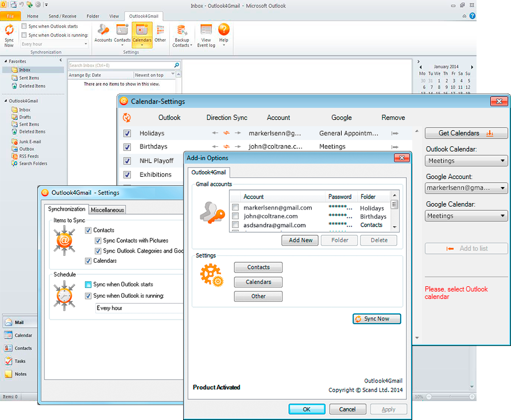Uncheck the Exhibitions calendar checkbox
511x420 pixels.
(x=127, y=174)
